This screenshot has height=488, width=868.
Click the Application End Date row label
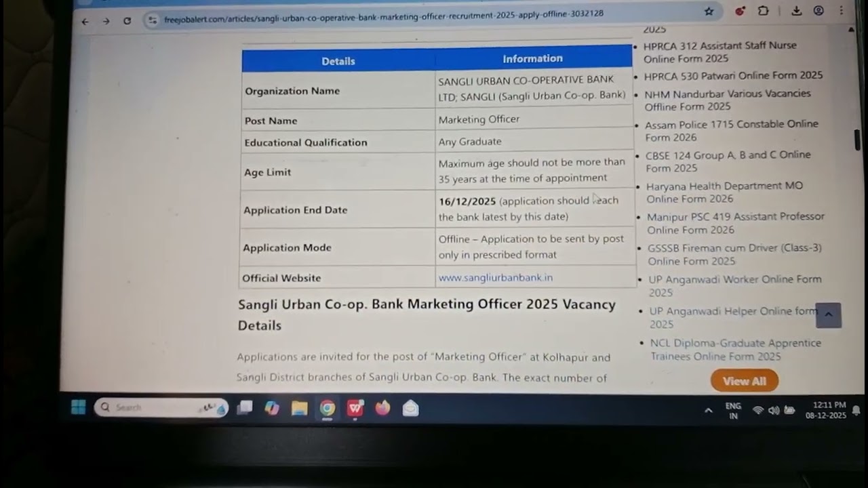point(295,210)
